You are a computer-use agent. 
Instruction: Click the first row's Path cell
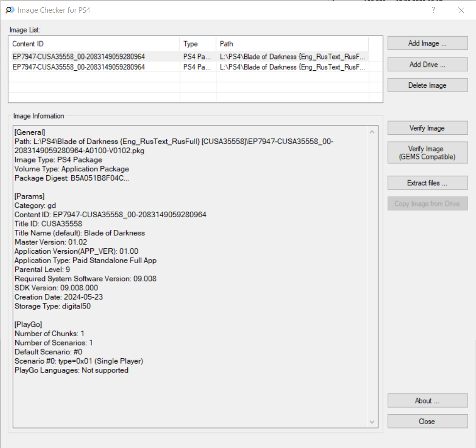click(x=292, y=57)
